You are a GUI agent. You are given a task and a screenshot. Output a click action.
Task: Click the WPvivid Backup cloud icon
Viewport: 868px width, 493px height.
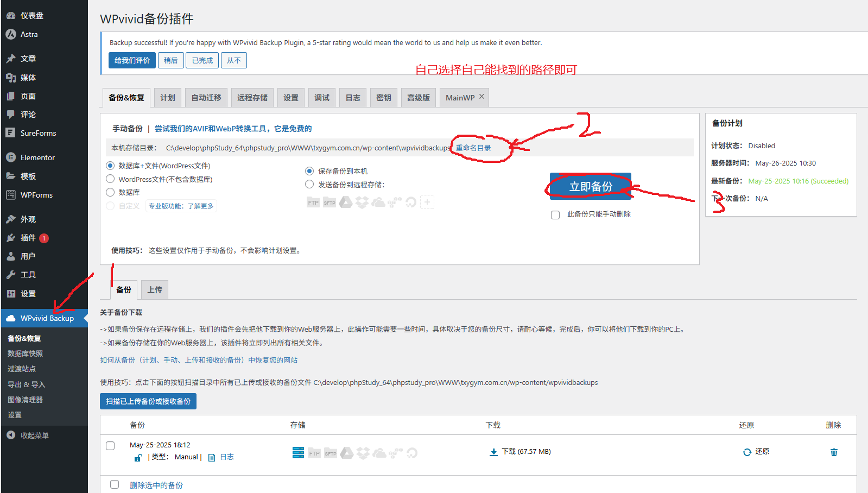[11, 318]
